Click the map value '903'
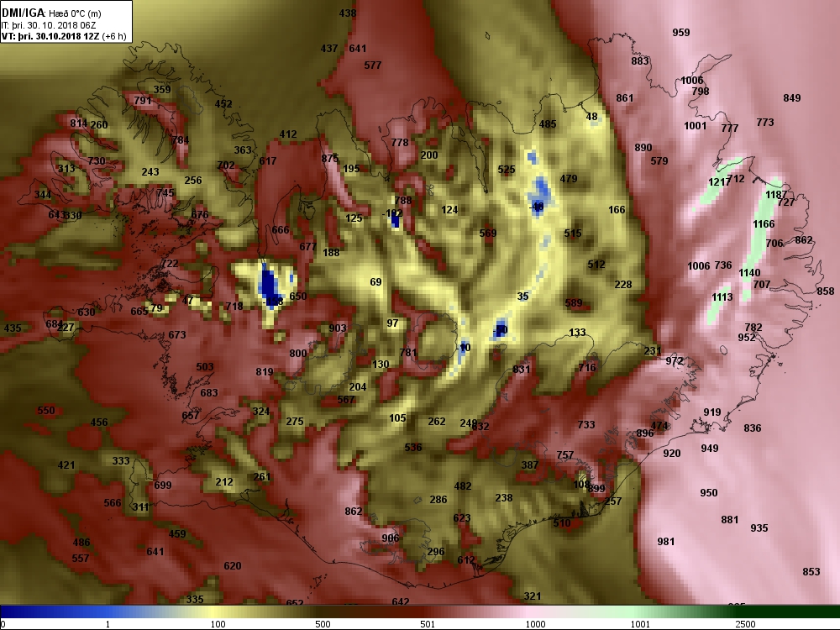840x630 pixels. click(x=338, y=328)
